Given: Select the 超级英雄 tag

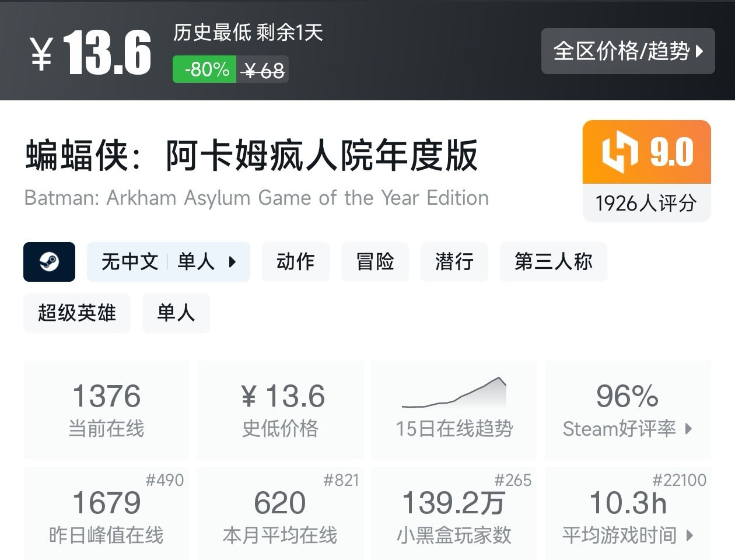Looking at the screenshot, I should [x=76, y=313].
